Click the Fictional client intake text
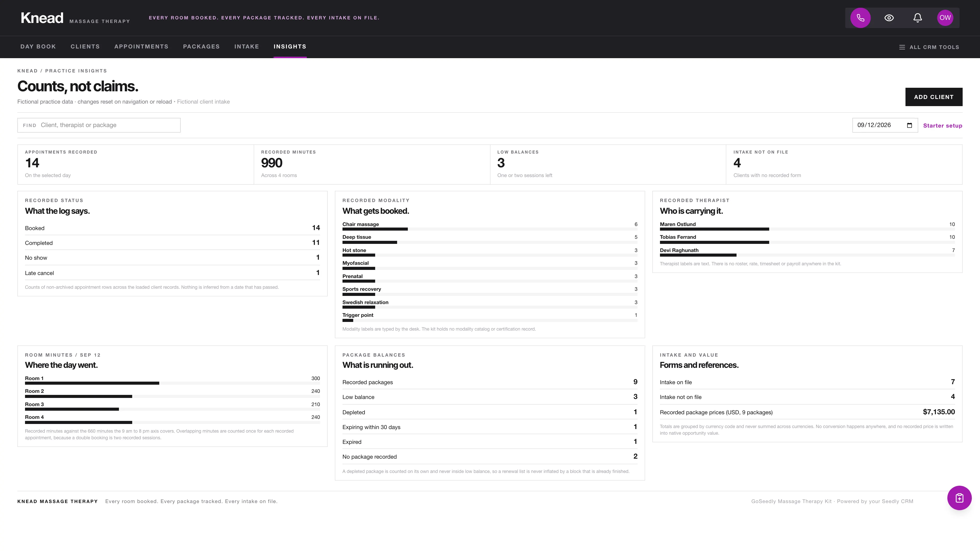The height and width of the screenshot is (551, 980). coord(203,102)
